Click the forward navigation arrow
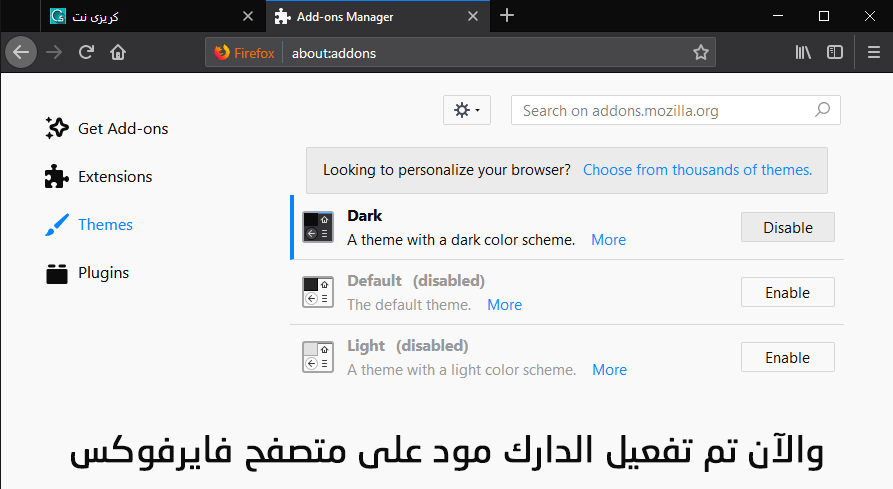 point(54,52)
